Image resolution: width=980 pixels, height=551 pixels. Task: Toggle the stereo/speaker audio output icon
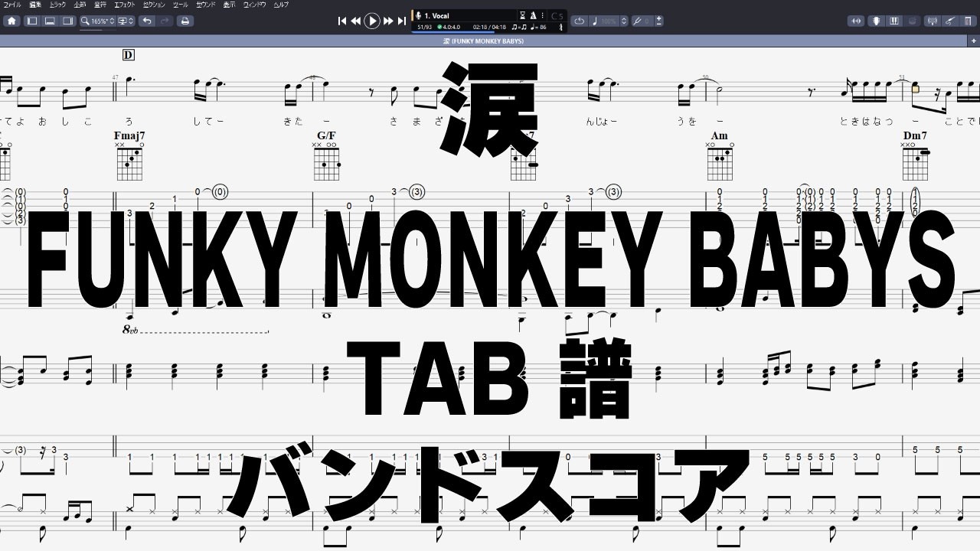pyautogui.click(x=856, y=21)
